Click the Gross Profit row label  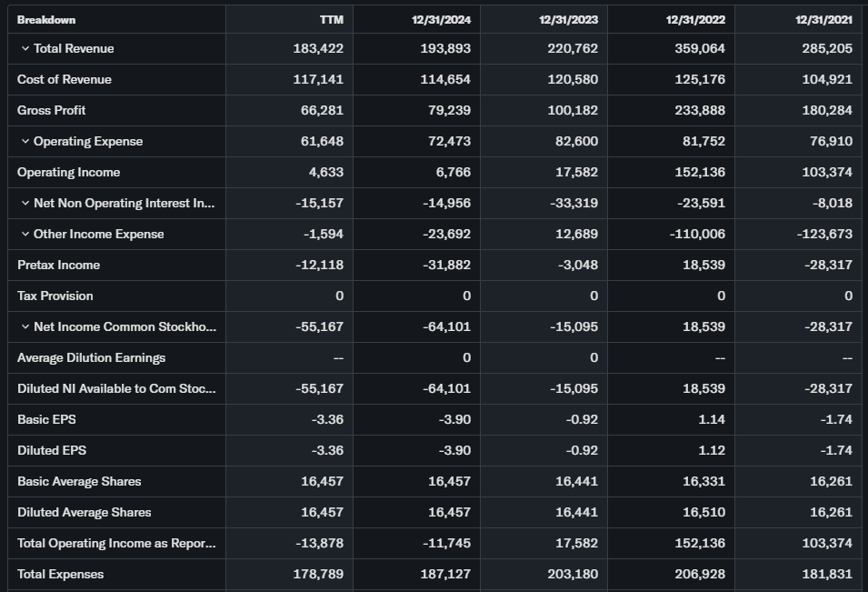pyautogui.click(x=51, y=111)
